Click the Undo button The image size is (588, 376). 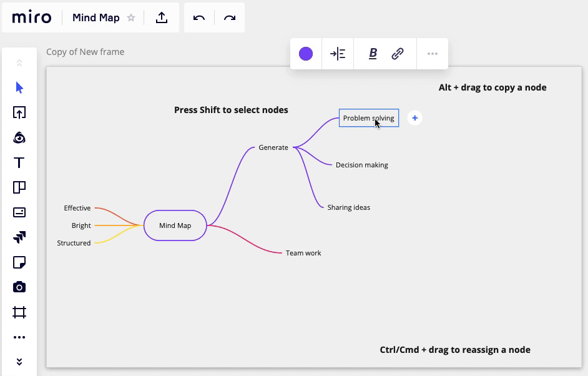[x=199, y=18]
